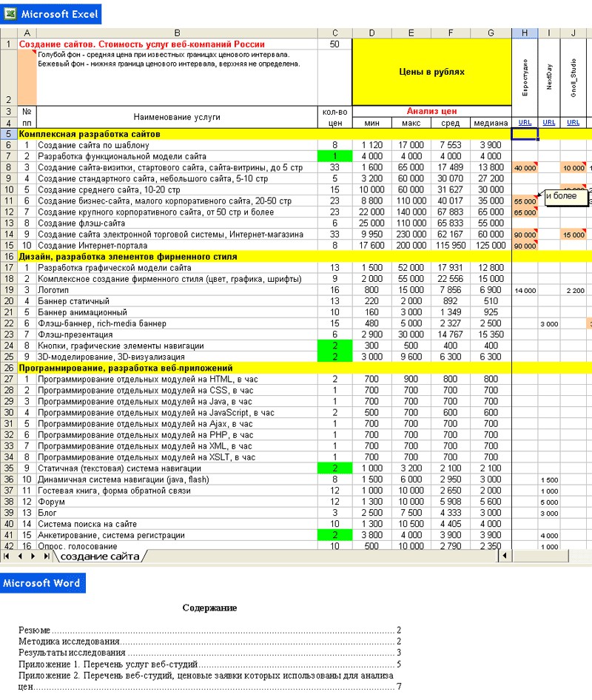592x700 pixels.
Task: Click 'Резюме' in Word contents
Action: point(34,630)
